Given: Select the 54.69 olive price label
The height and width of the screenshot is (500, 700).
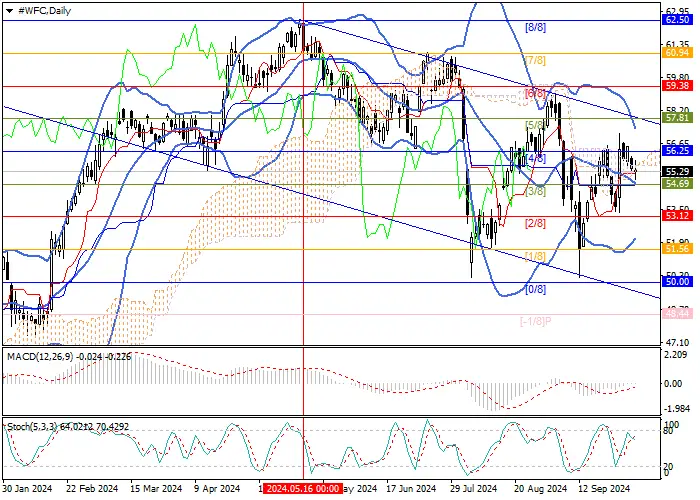Looking at the screenshot, I should [677, 183].
